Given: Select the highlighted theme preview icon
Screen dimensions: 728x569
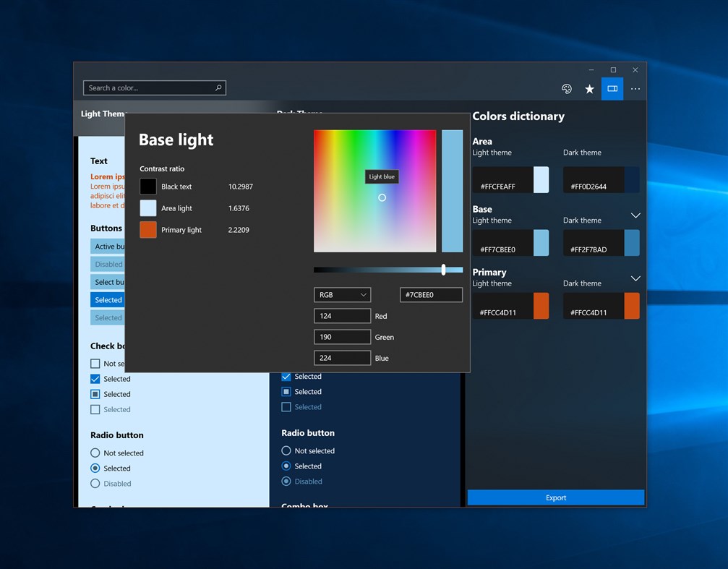Looking at the screenshot, I should (612, 88).
